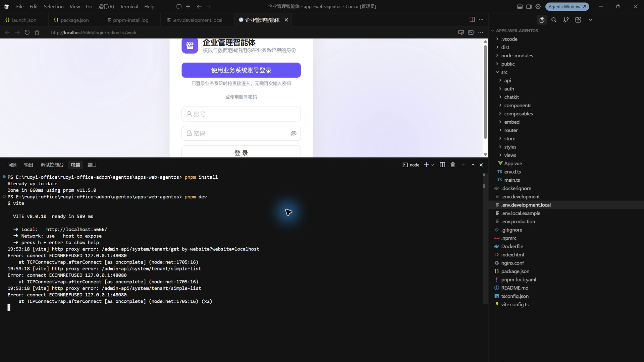Go back in browser preview
Viewport: 644px width, 362px height.
click(7, 33)
